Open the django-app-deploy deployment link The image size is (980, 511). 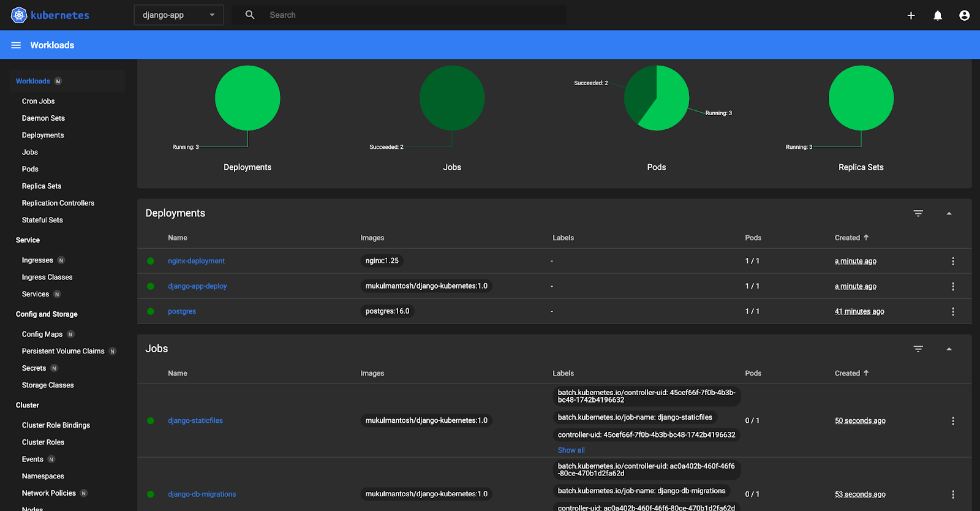(x=197, y=286)
